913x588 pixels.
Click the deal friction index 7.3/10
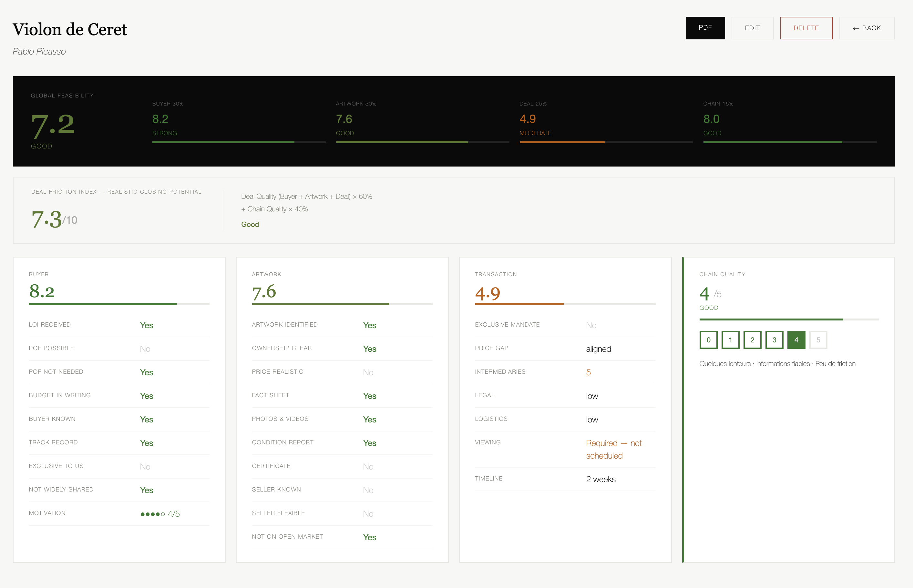(54, 219)
